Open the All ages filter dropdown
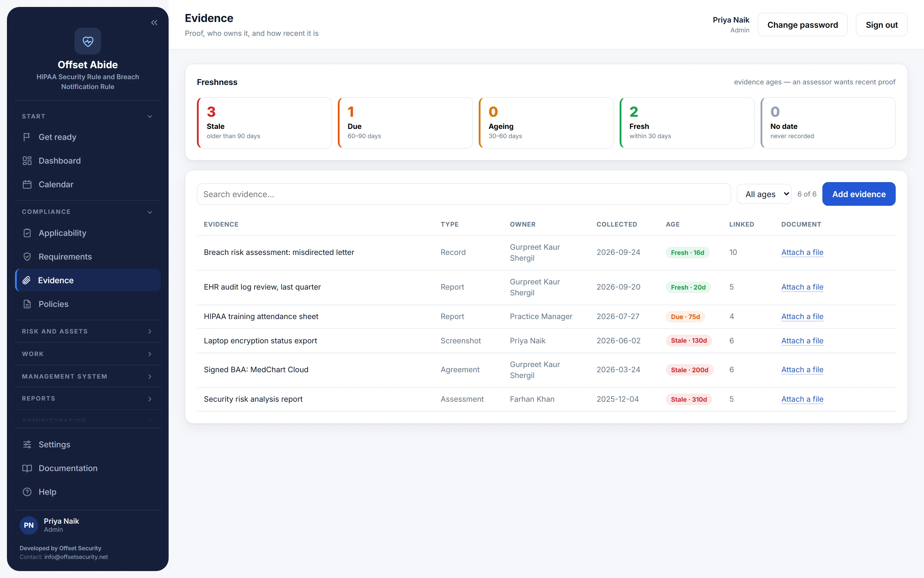Image resolution: width=924 pixels, height=578 pixels. pyautogui.click(x=764, y=194)
